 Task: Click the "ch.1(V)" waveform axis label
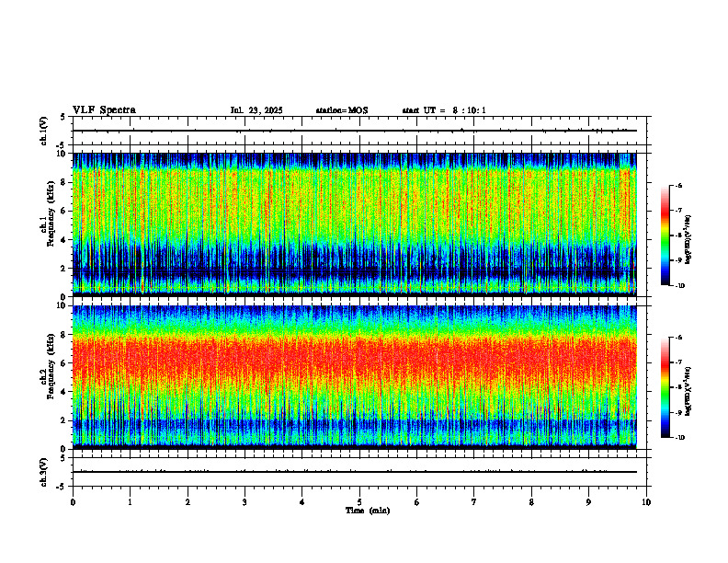tap(44, 131)
